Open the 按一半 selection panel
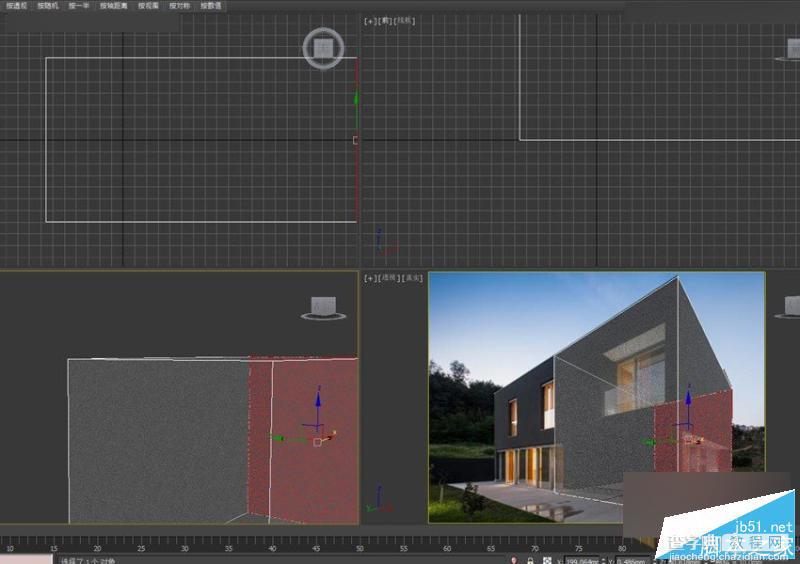Viewport: 800px width, 564px height. pos(79,6)
